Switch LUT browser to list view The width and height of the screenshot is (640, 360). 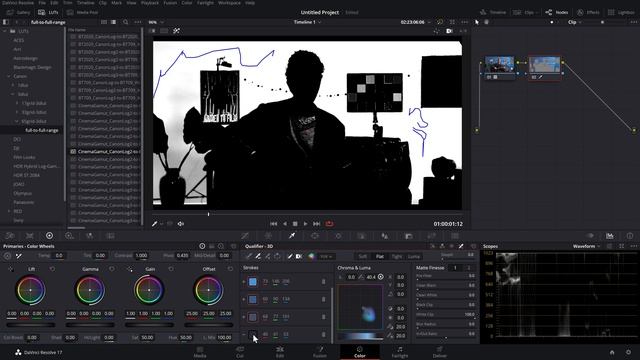(x=113, y=22)
